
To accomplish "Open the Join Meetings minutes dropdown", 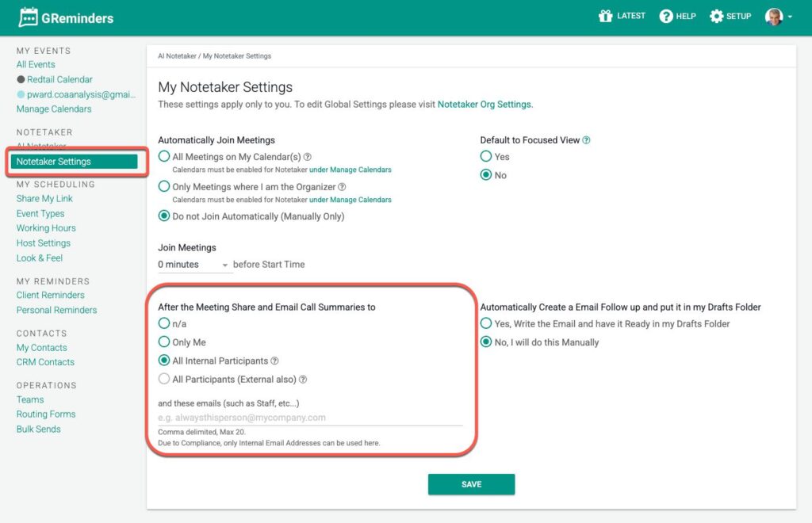I will pos(193,265).
